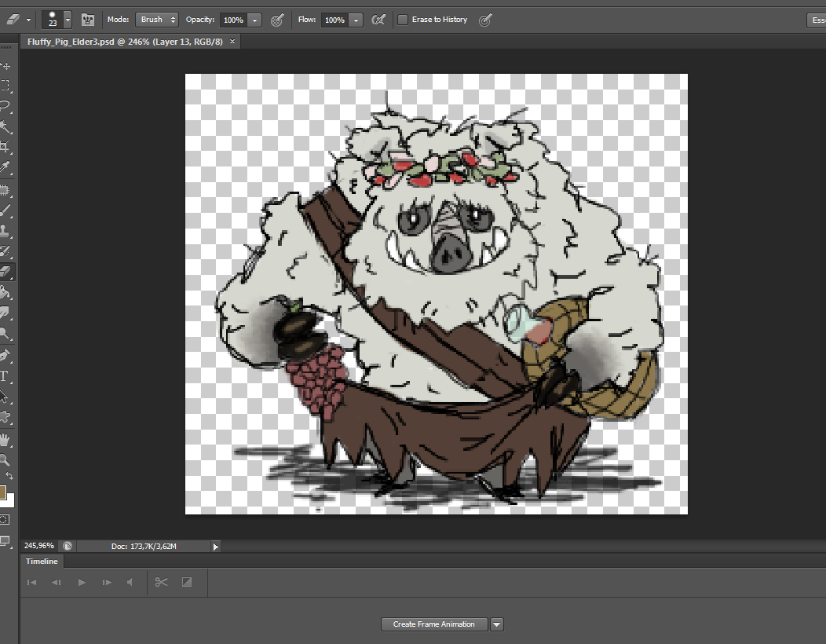
Task: Toggle airbrush build-up mode next to Flow
Action: [x=378, y=20]
